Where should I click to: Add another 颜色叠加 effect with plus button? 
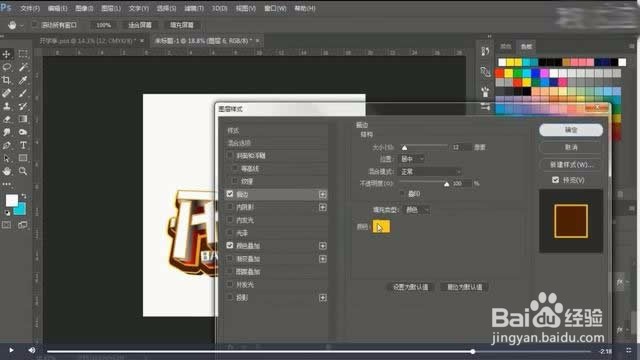coord(322,246)
